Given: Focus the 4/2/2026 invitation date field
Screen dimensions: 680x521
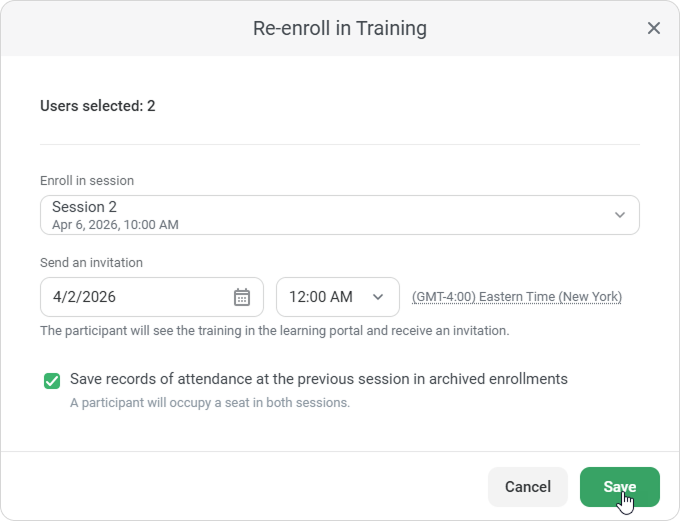Looking at the screenshot, I should pos(135,297).
